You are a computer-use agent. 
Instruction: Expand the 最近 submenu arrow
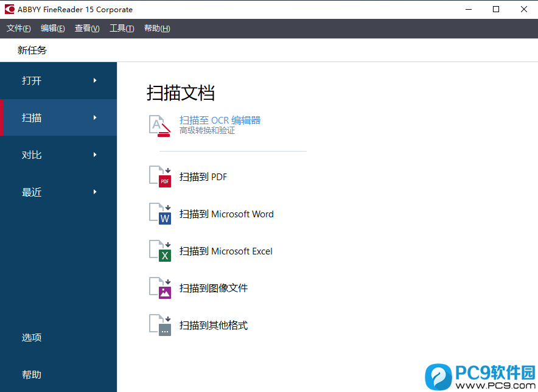point(95,192)
